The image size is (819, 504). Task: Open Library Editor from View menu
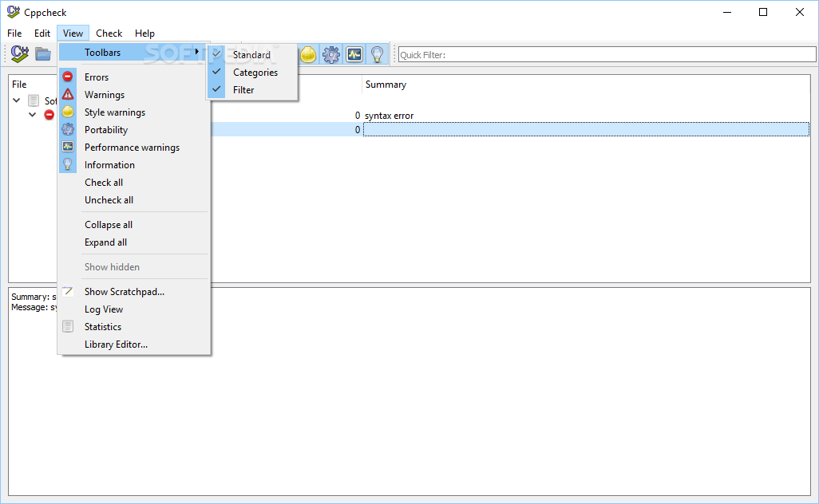[134, 345]
